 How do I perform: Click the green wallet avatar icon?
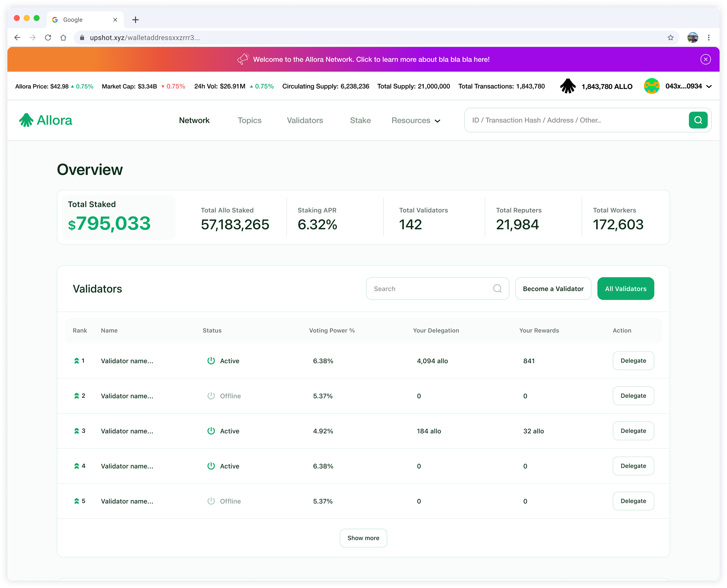point(651,86)
